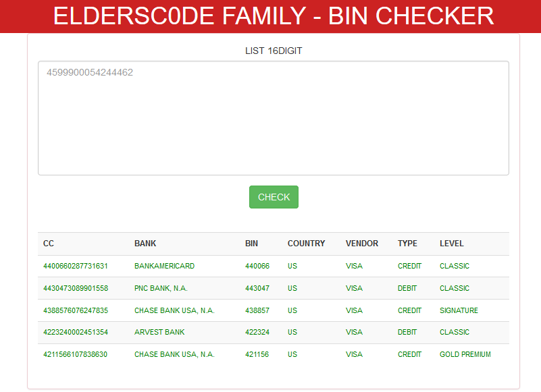Select CHASE BANK USA in the 438857 row
Screen dimensions: 541x392
[x=174, y=310]
